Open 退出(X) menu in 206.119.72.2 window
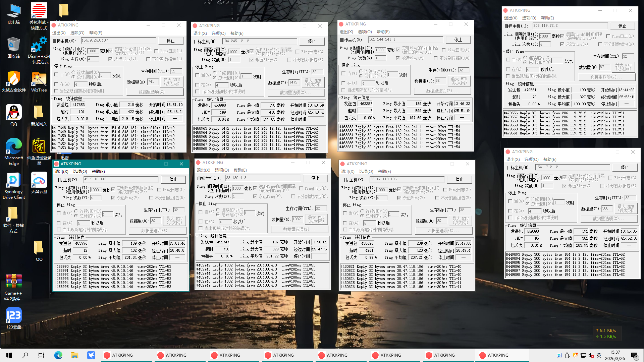This screenshot has width=644, height=362. pos(511,18)
